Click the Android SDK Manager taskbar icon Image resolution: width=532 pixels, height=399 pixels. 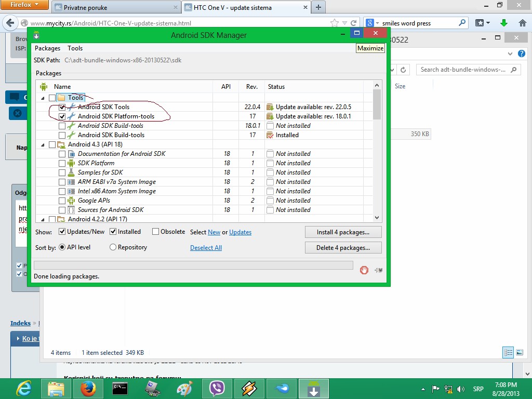click(x=313, y=389)
